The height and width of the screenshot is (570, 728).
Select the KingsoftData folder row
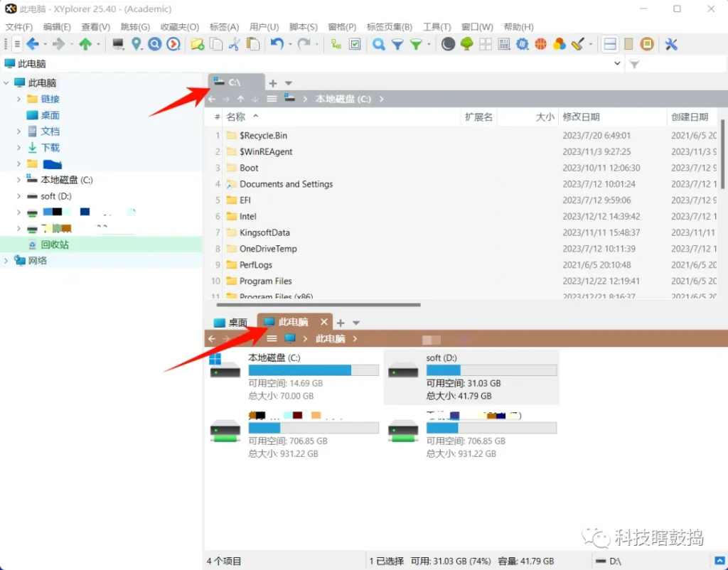[x=462, y=232]
